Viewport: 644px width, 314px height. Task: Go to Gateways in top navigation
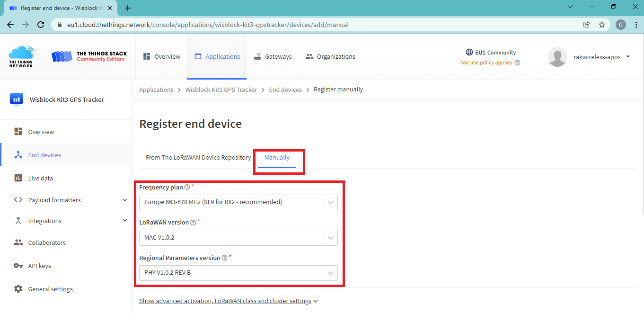pos(273,56)
